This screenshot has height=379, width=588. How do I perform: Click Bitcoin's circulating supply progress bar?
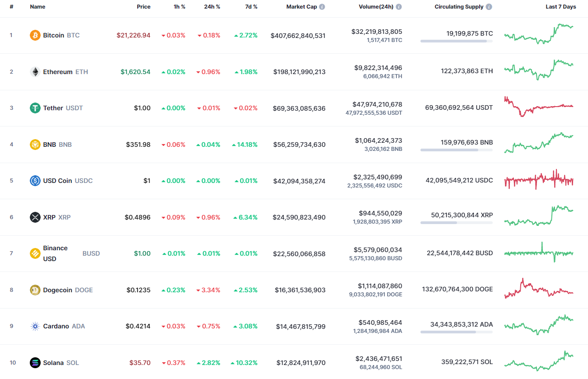[x=456, y=41]
